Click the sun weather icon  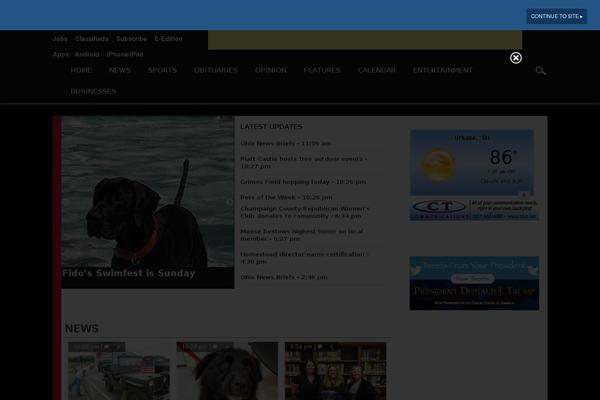point(439,165)
